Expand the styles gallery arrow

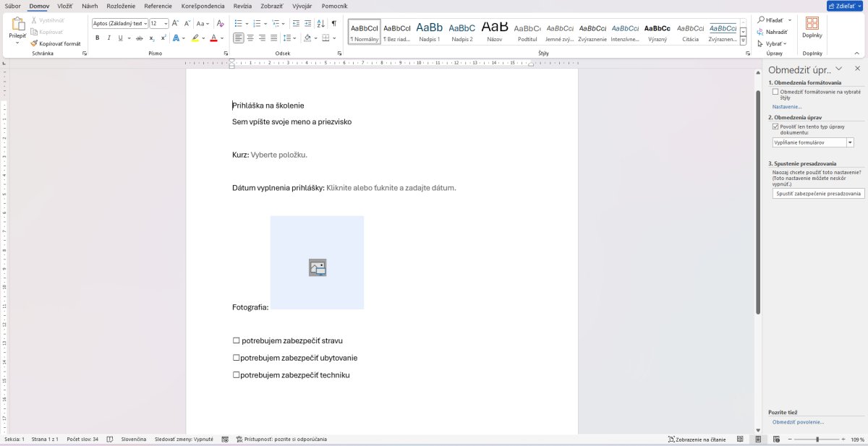tap(743, 40)
